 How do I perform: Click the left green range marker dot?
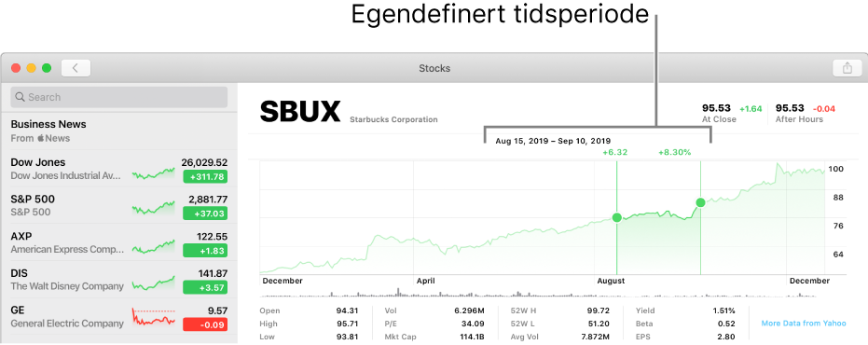pyautogui.click(x=616, y=217)
